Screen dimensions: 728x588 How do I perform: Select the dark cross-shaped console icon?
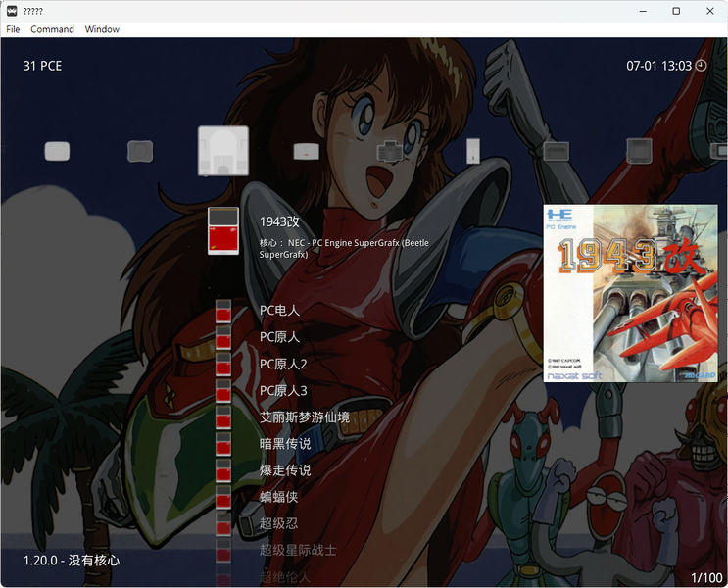390,151
